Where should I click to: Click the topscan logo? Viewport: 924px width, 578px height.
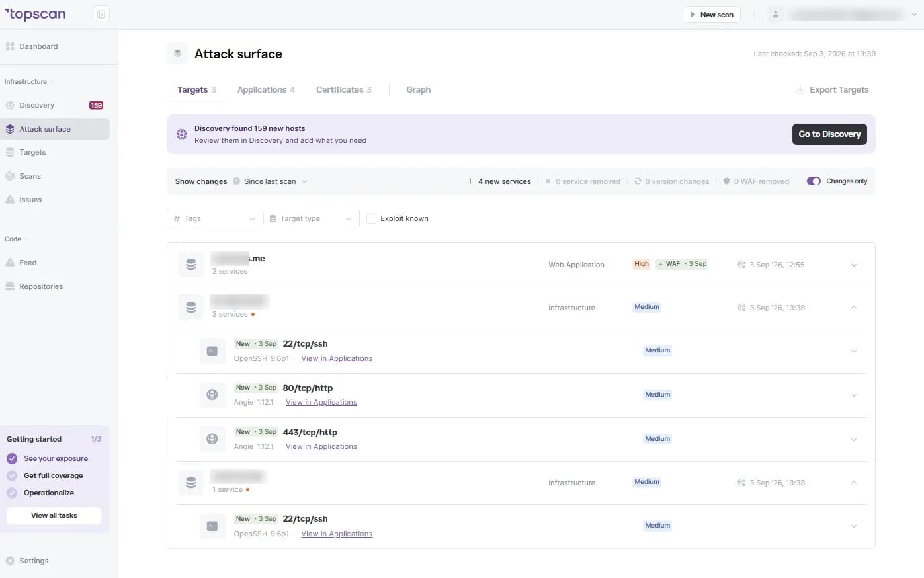pos(35,14)
